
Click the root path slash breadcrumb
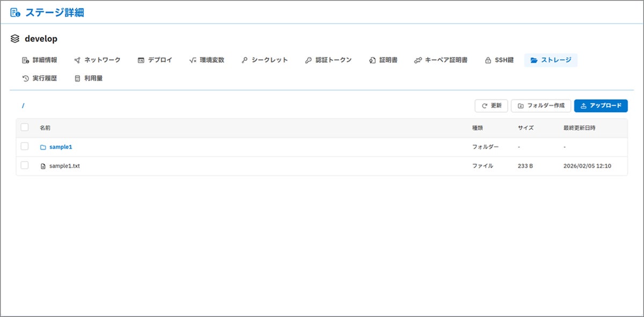[23, 106]
